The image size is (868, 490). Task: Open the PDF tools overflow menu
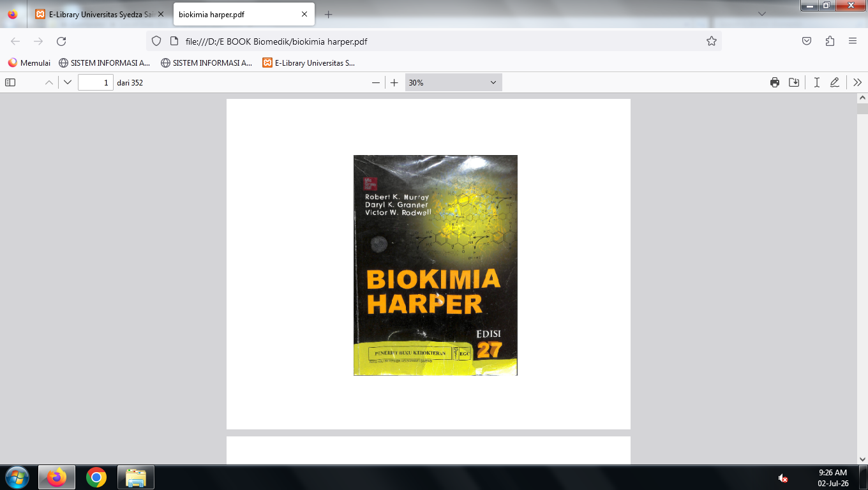857,82
